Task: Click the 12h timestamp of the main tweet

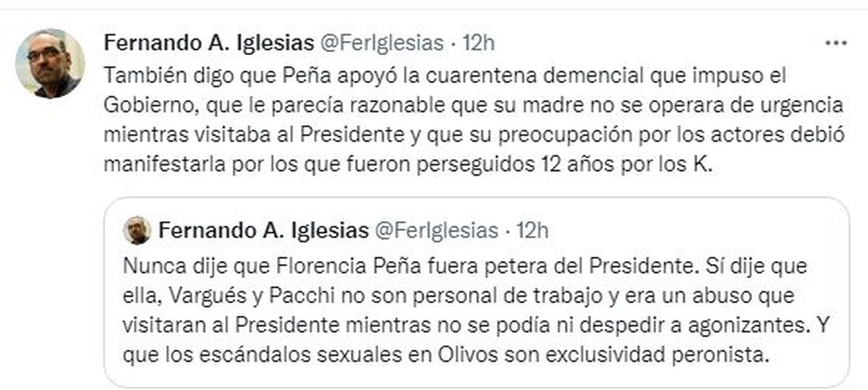Action: [x=478, y=43]
